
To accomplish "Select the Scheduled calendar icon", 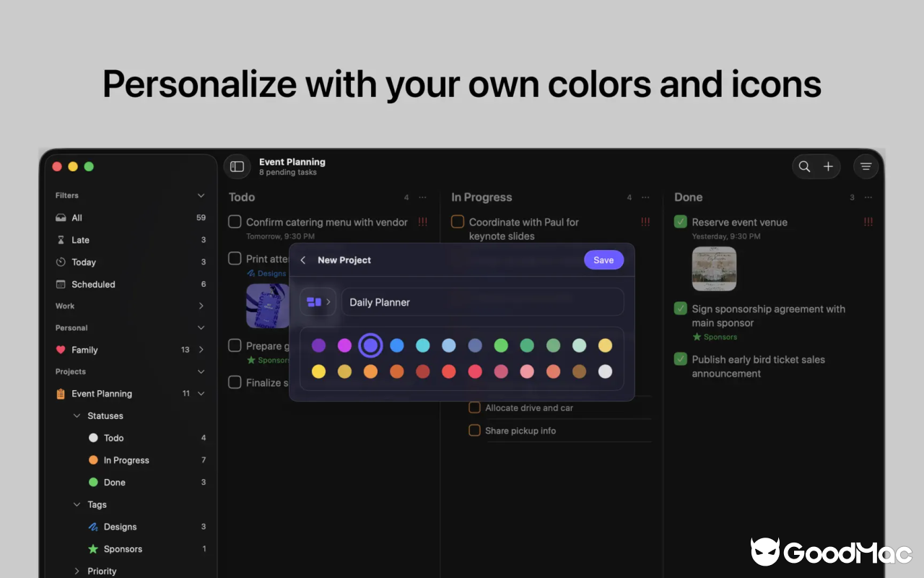I will [61, 284].
